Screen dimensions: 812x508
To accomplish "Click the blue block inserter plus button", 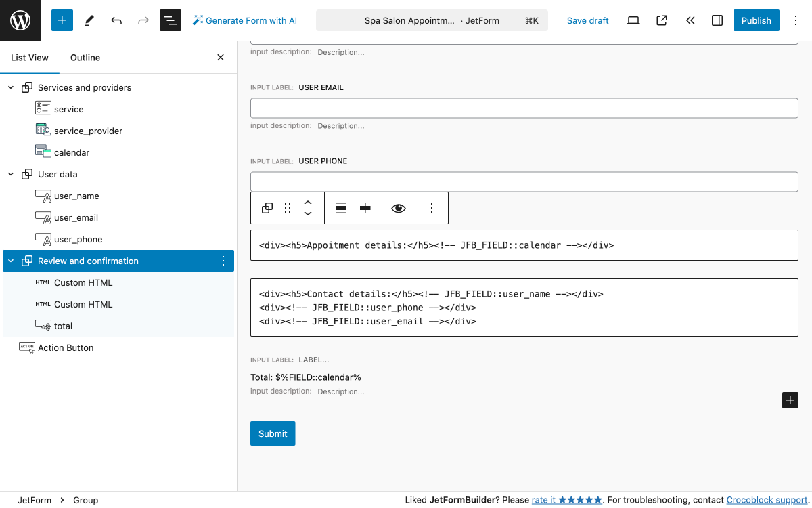I will [62, 20].
